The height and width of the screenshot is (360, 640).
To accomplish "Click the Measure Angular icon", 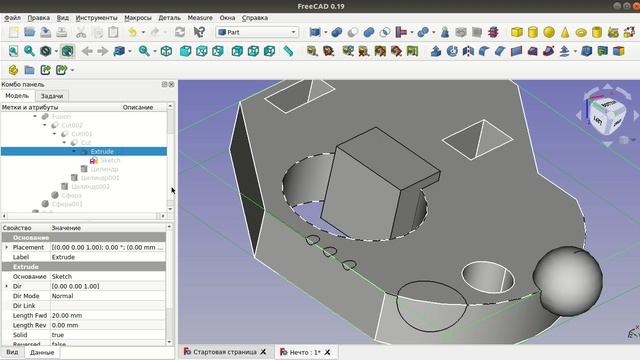I will [x=328, y=51].
